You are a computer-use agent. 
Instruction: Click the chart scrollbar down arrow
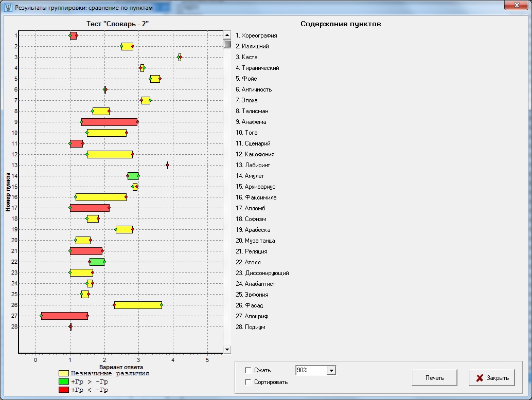pyautogui.click(x=227, y=349)
